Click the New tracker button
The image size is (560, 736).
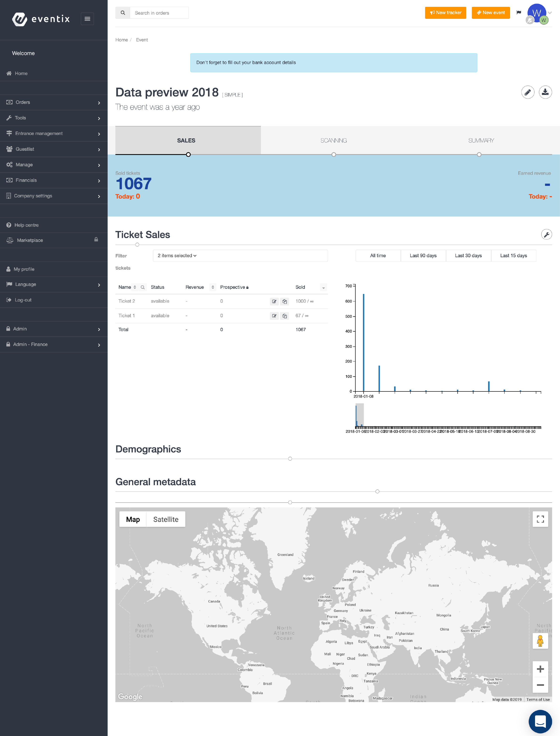pyautogui.click(x=445, y=13)
